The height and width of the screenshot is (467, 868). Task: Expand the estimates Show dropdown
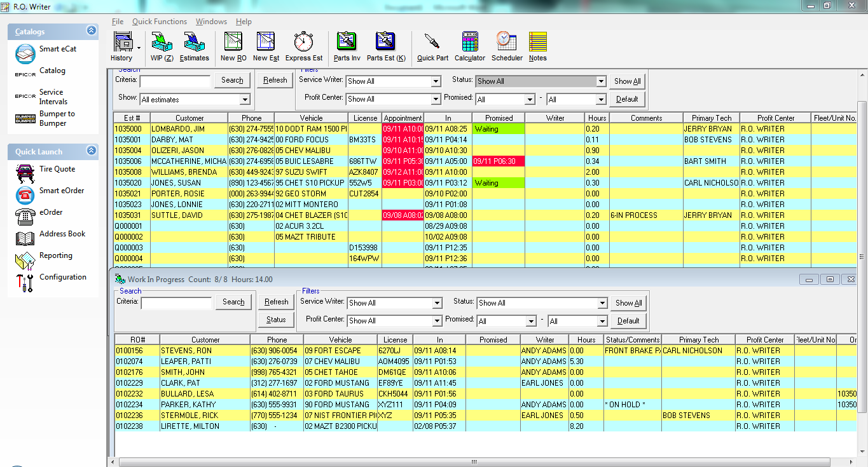[x=245, y=100]
